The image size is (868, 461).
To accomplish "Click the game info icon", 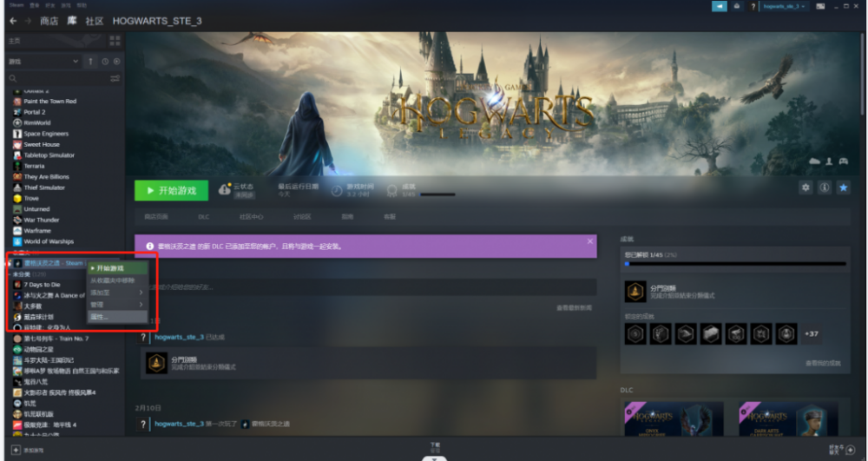I will click(x=825, y=188).
